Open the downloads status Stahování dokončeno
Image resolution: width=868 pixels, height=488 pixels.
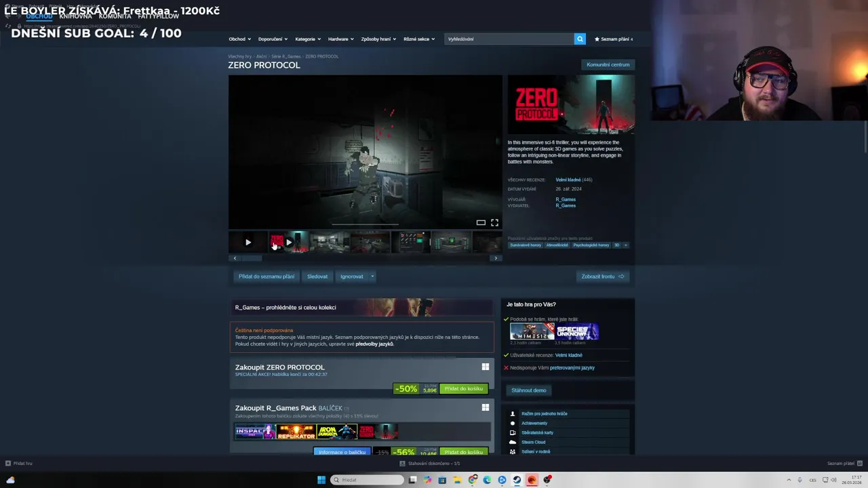[x=430, y=464]
